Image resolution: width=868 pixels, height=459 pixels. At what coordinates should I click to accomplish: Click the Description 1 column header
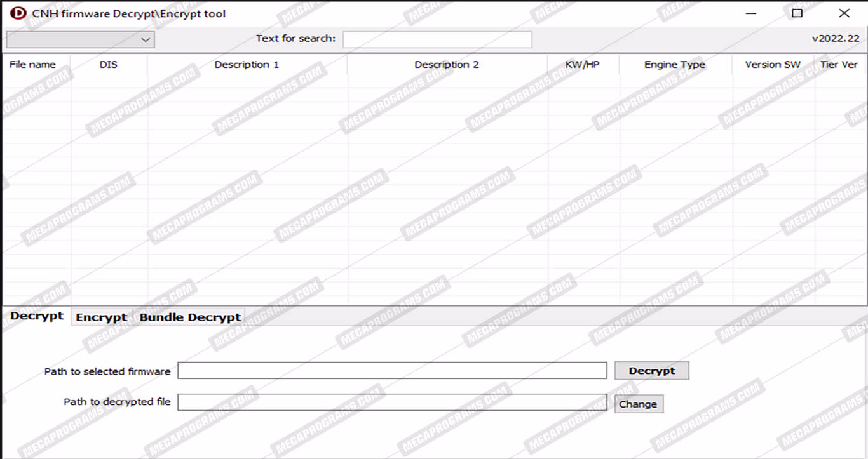(247, 65)
